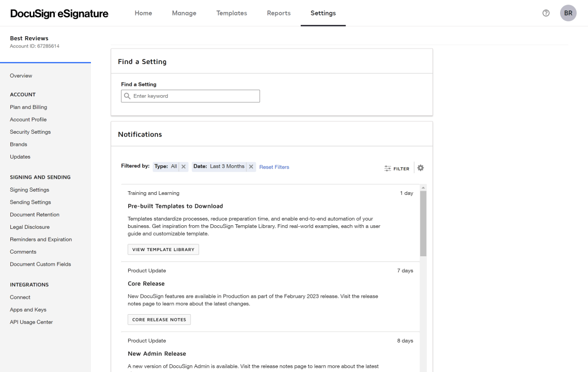Switch to the Templates tab
588x372 pixels.
(x=231, y=13)
